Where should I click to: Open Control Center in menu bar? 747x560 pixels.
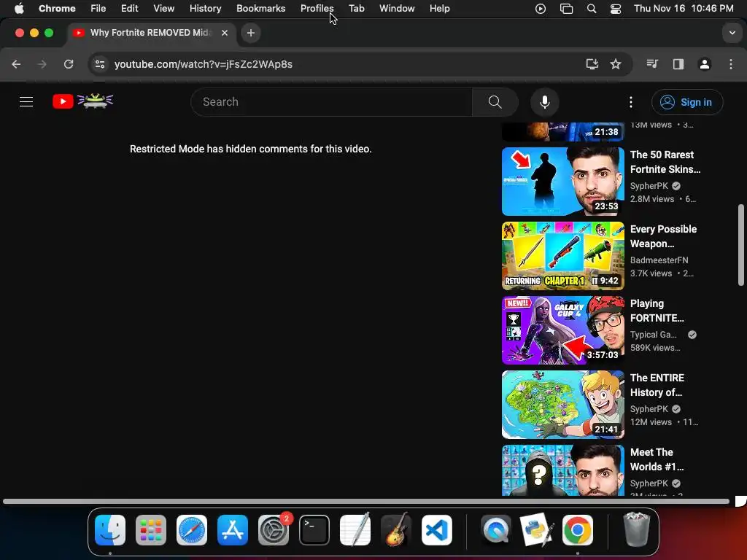pyautogui.click(x=616, y=9)
